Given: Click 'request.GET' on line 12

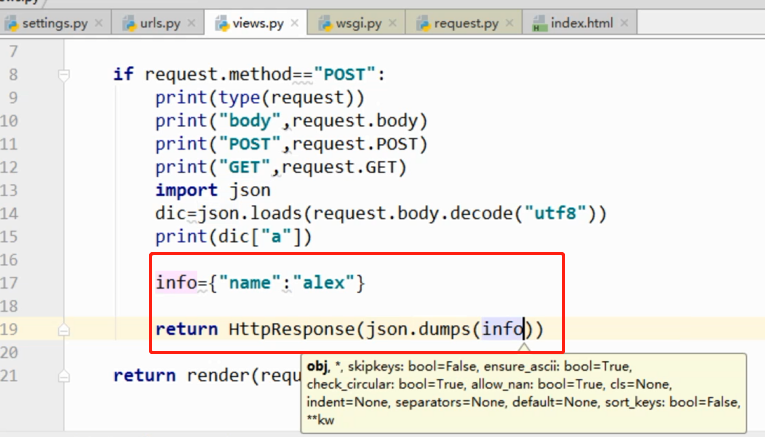Looking at the screenshot, I should 339,167.
